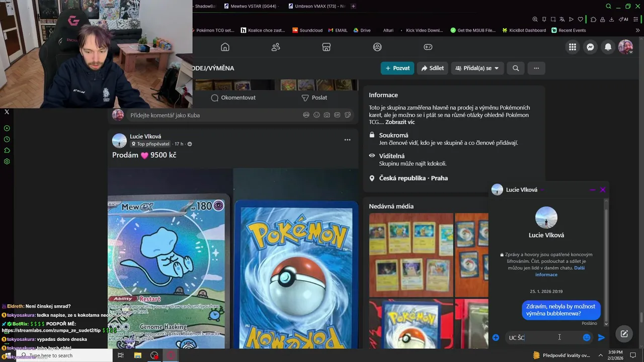Open browser sidebar X (Twitter) icon
The image size is (644, 362).
(x=7, y=112)
